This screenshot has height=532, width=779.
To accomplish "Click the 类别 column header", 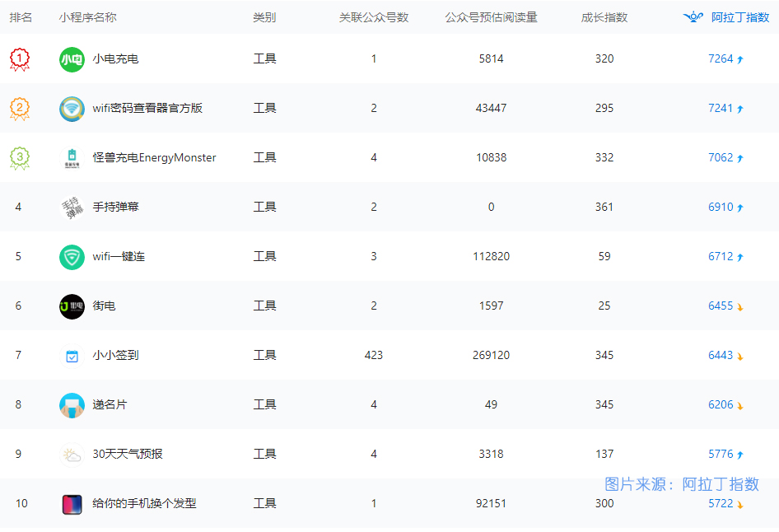I will pyautogui.click(x=264, y=17).
